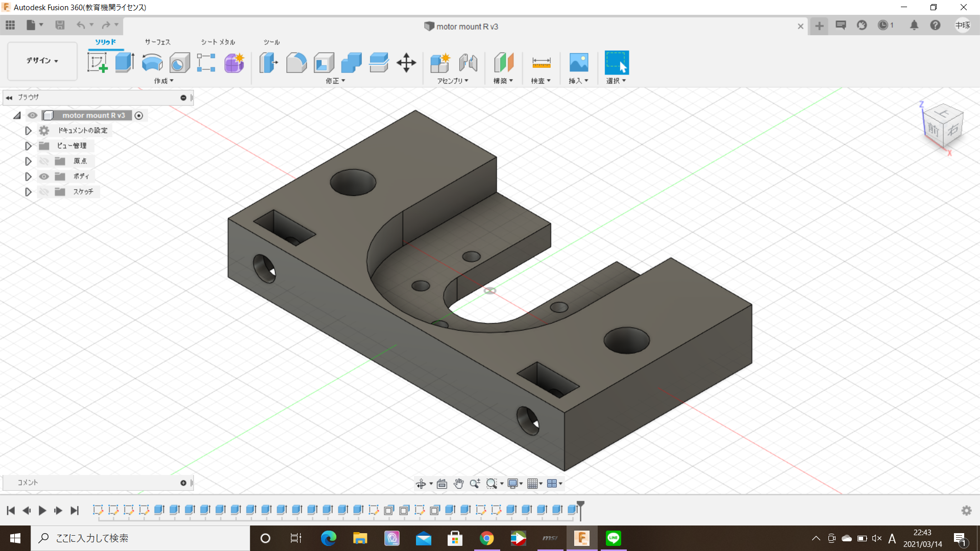Toggle visibility of the 原点 folder
This screenshot has width=980, height=551.
[x=44, y=161]
